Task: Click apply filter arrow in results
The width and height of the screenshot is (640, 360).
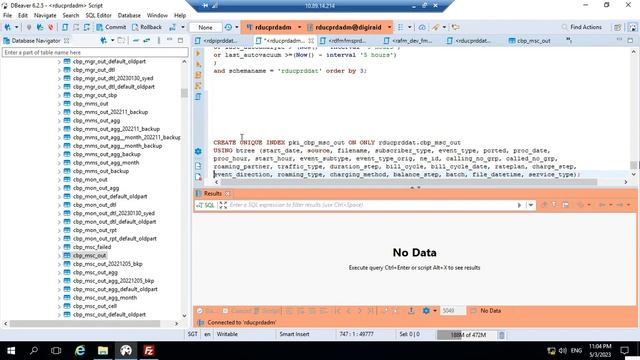Action: [519, 205]
